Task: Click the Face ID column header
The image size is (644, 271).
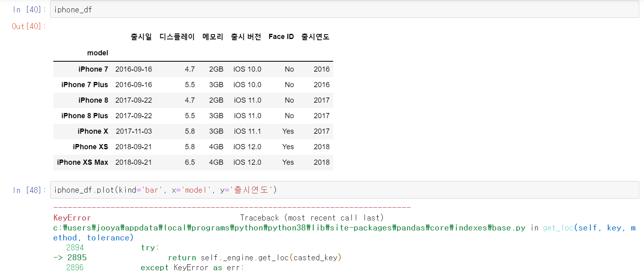Action: 281,37
